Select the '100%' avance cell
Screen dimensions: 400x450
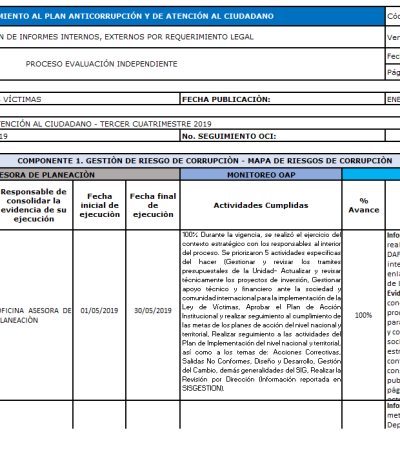364,315
